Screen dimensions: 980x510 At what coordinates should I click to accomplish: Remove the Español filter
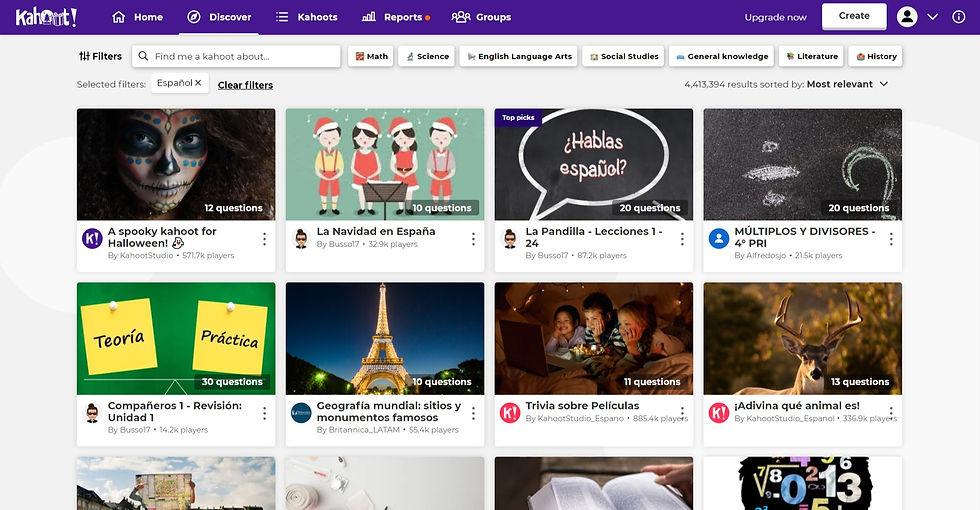(x=198, y=82)
